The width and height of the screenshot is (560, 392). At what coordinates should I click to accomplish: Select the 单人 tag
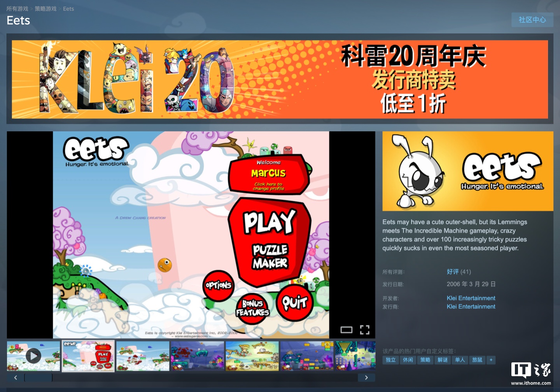(460, 360)
